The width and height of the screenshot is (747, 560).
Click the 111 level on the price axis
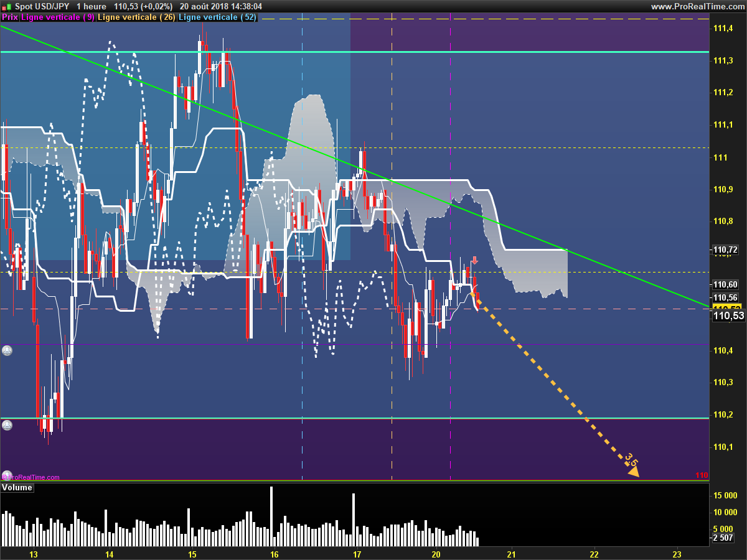pyautogui.click(x=720, y=157)
